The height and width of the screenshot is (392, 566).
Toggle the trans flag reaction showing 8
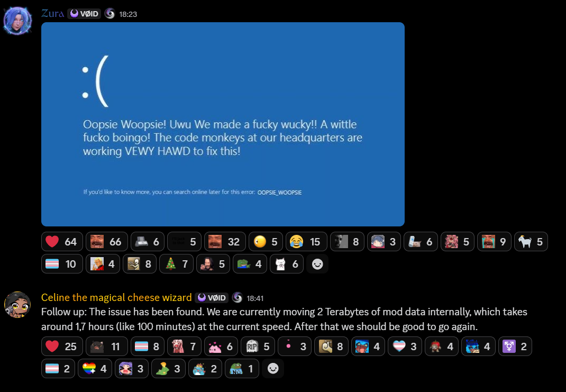coord(147,346)
